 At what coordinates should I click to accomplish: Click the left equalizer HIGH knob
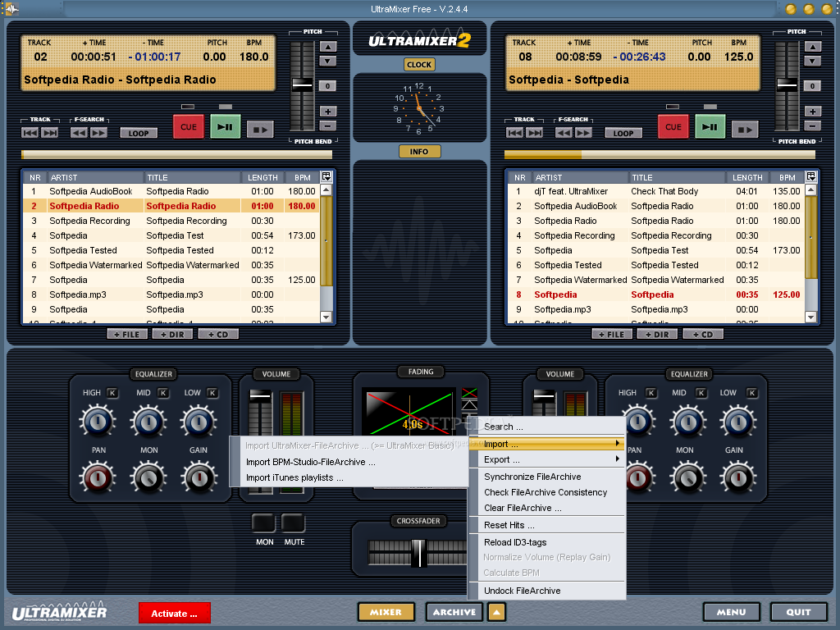(x=98, y=422)
